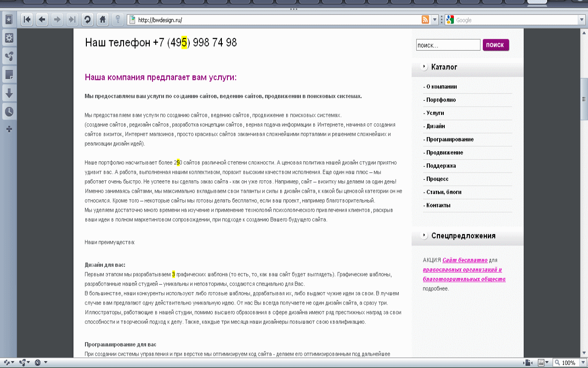Open the Bookmarks sidebar panel
The image size is (588, 368).
coord(9,19)
